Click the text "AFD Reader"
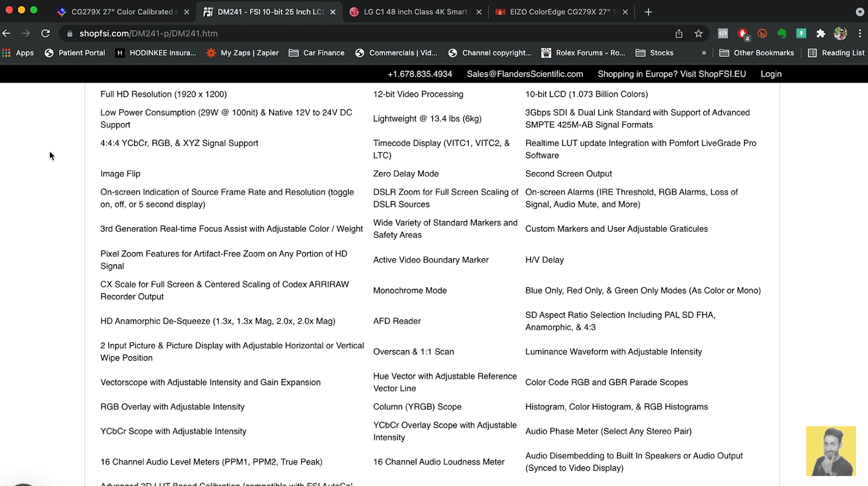This screenshot has width=868, height=486. (x=397, y=321)
